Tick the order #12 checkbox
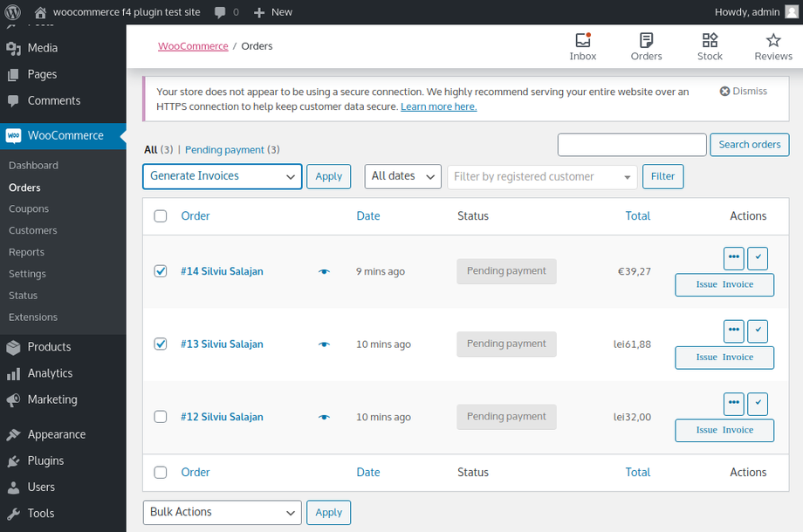 tap(161, 417)
